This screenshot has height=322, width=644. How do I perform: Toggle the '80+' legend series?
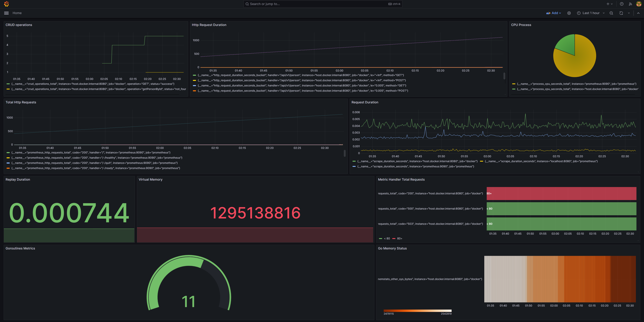[399, 239]
